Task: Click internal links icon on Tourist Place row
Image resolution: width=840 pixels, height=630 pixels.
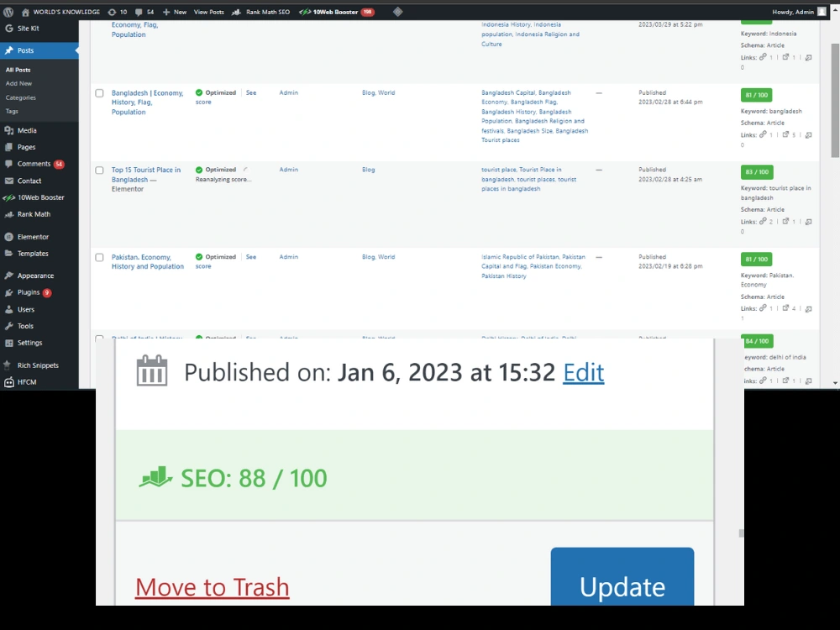Action: 763,221
